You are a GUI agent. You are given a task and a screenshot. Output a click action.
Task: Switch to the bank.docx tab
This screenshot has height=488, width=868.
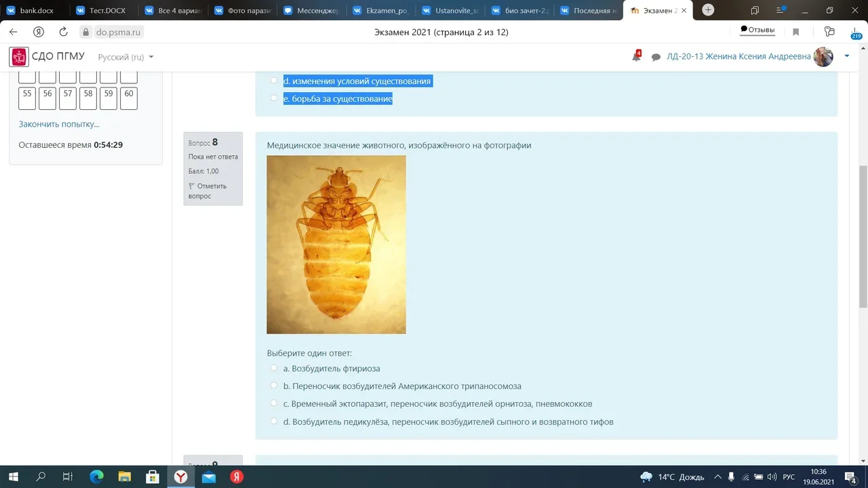point(35,10)
